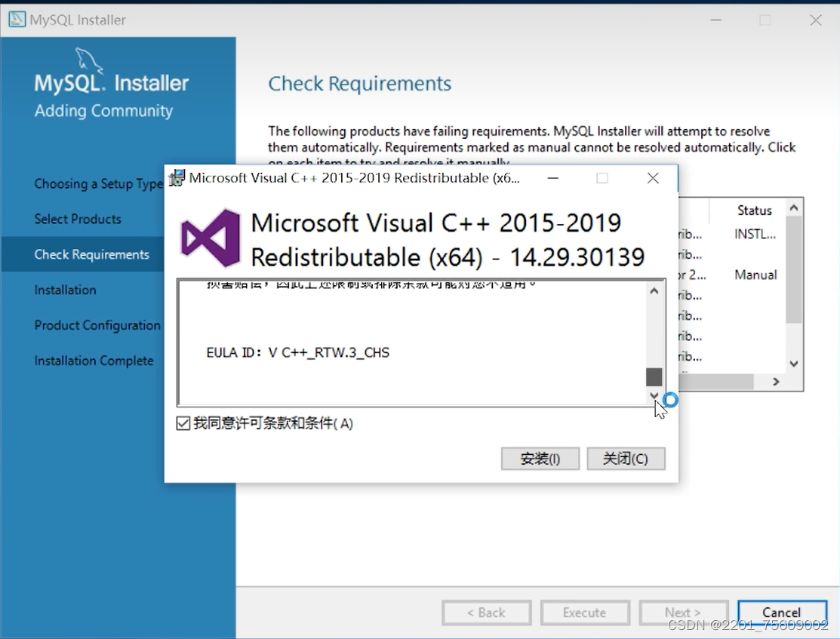The width and height of the screenshot is (840, 639).
Task: Open the Product Configuration step
Action: [x=97, y=325]
